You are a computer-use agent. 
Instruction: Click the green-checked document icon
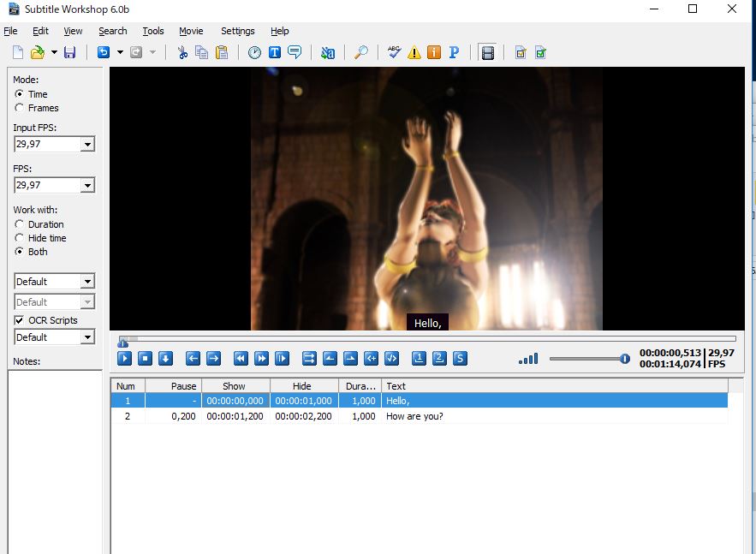pos(541,52)
